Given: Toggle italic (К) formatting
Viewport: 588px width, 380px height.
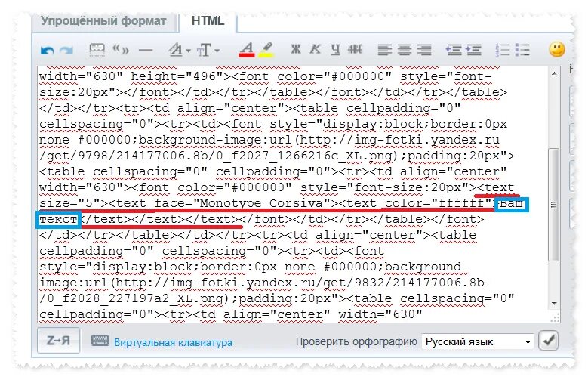Looking at the screenshot, I should [316, 49].
